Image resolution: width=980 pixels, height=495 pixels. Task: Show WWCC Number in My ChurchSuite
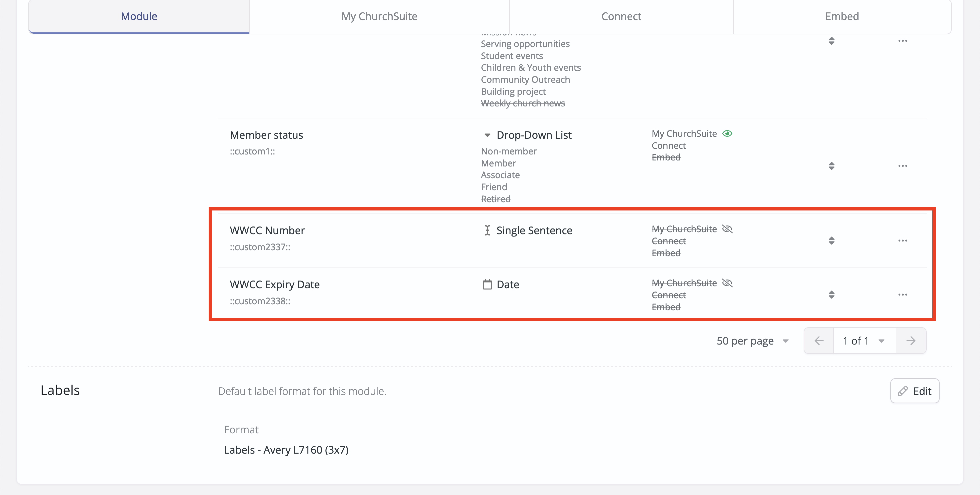[x=727, y=229]
